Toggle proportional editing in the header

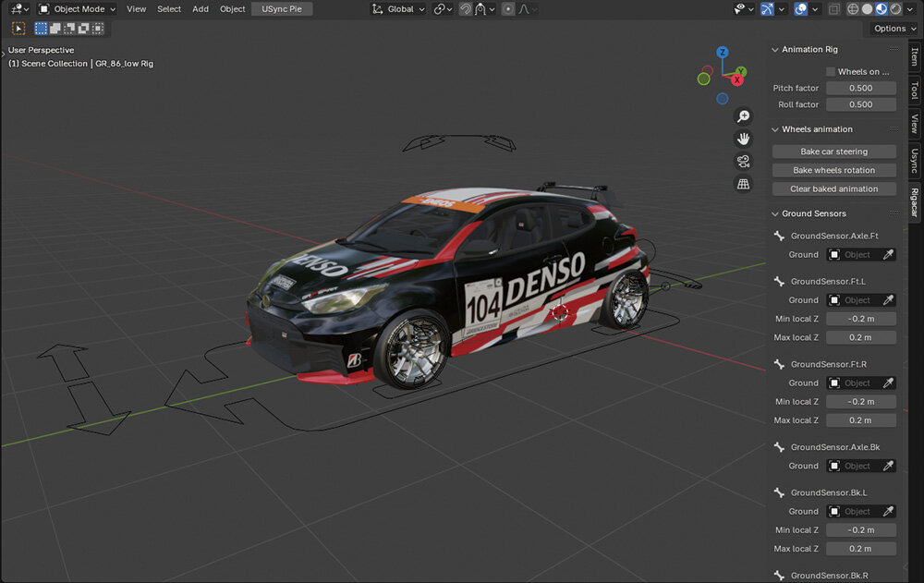[x=508, y=9]
